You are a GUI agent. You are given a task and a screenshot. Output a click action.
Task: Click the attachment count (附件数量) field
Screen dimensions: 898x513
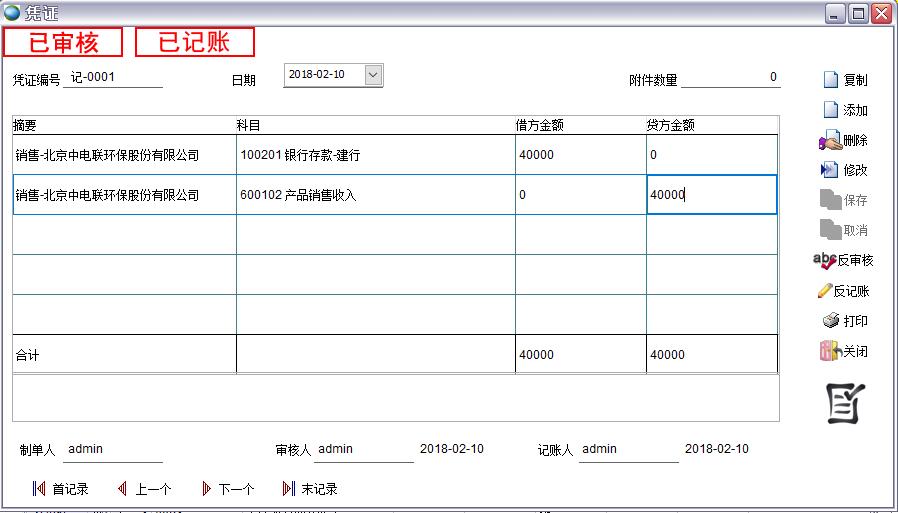pos(730,78)
